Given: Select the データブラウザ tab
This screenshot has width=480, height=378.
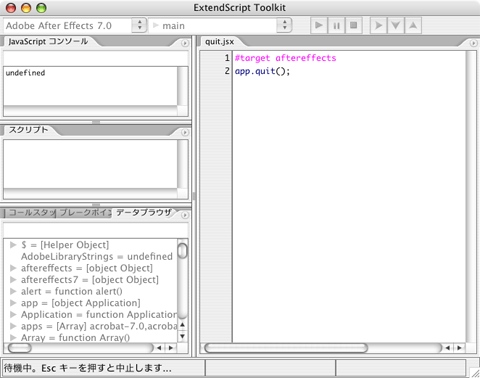Looking at the screenshot, I should pos(144,213).
